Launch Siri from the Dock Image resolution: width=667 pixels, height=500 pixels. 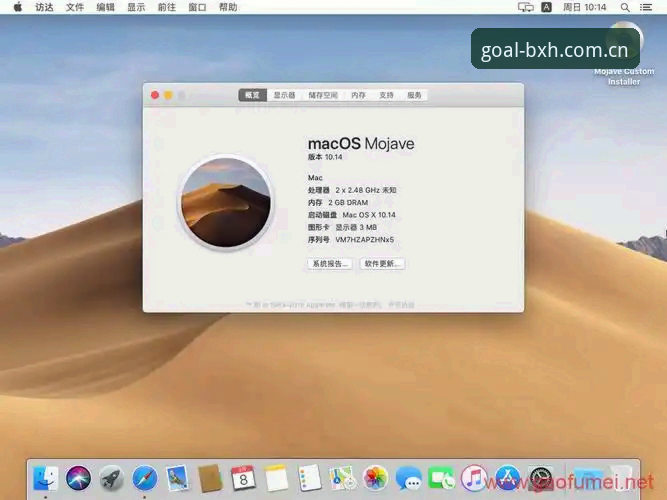[78, 478]
